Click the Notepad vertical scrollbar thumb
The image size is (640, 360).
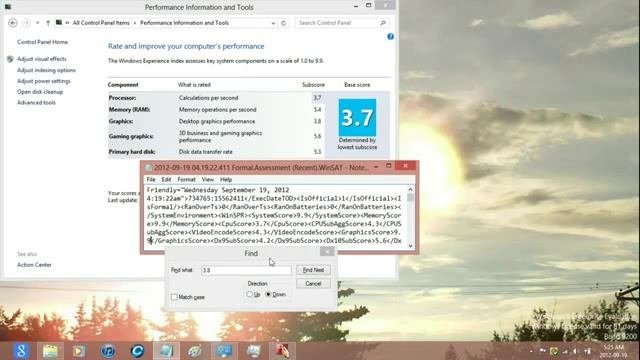pos(410,198)
